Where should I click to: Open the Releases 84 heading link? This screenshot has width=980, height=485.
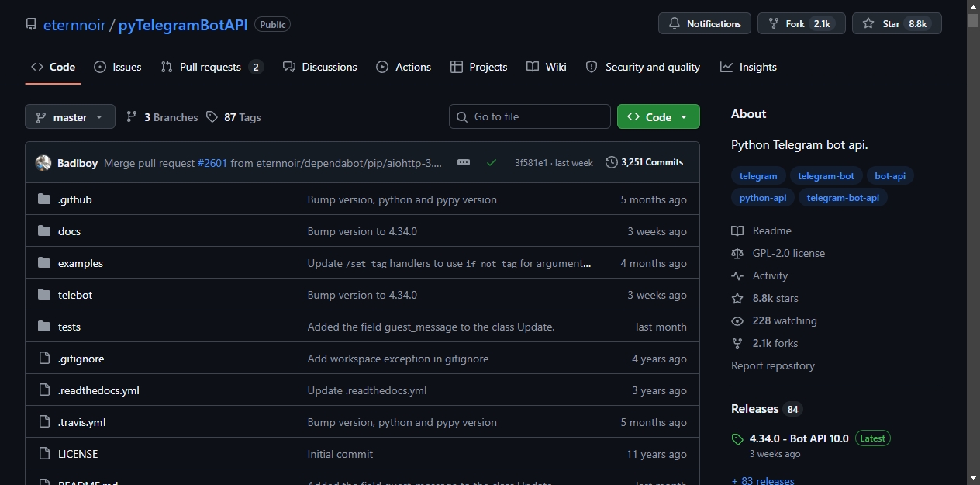[x=767, y=409]
